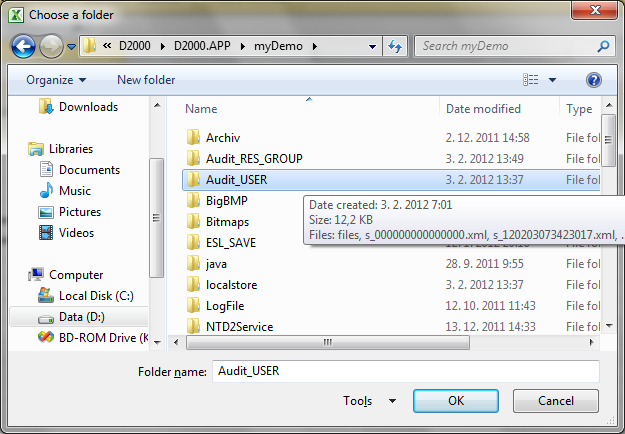Click the Help question mark icon
This screenshot has height=434, width=625.
(x=593, y=80)
